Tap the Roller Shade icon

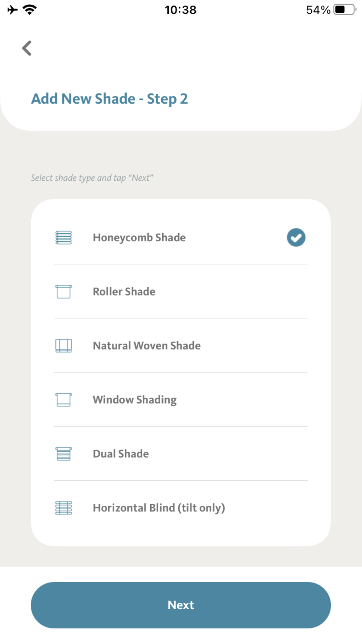tap(63, 292)
